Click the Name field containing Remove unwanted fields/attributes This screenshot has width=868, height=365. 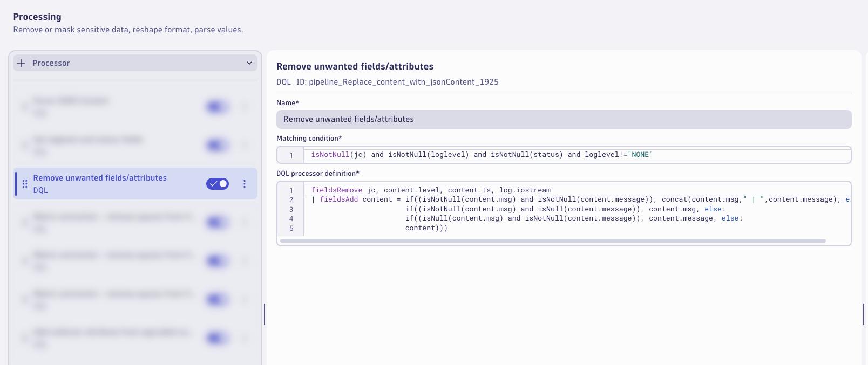coord(564,119)
